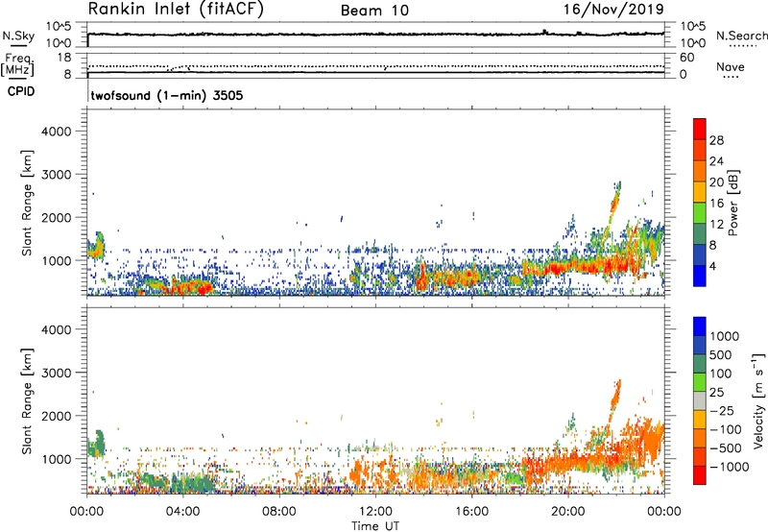The width and height of the screenshot is (768, 532).
Task: Click the red bottom segment of velocity colorbar
Action: [700, 475]
